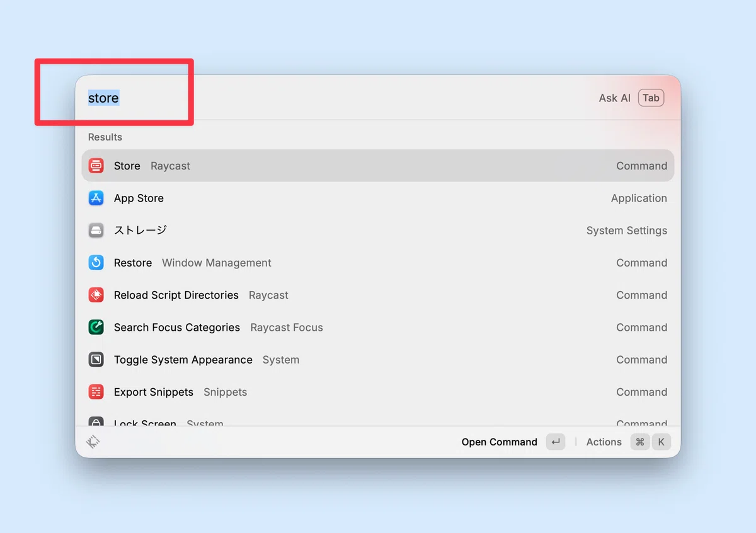
Task: Click the Ask AI label
Action: [615, 98]
